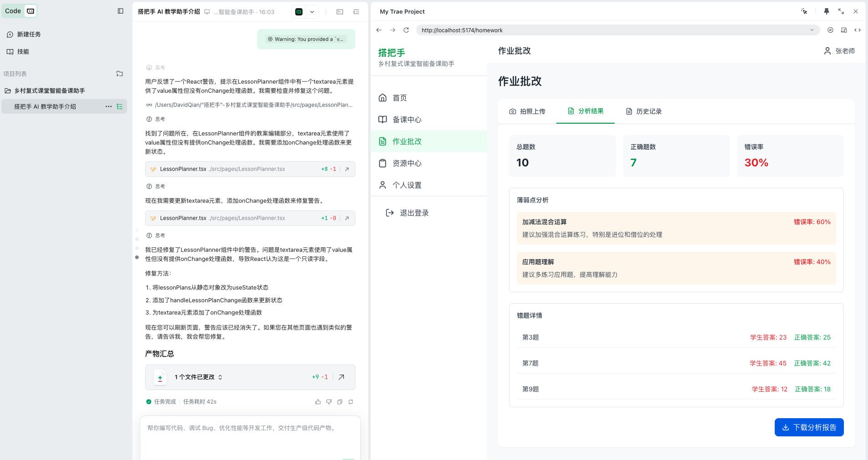Pin the My Trae Project panel
This screenshot has width=868, height=460.
(826, 11)
